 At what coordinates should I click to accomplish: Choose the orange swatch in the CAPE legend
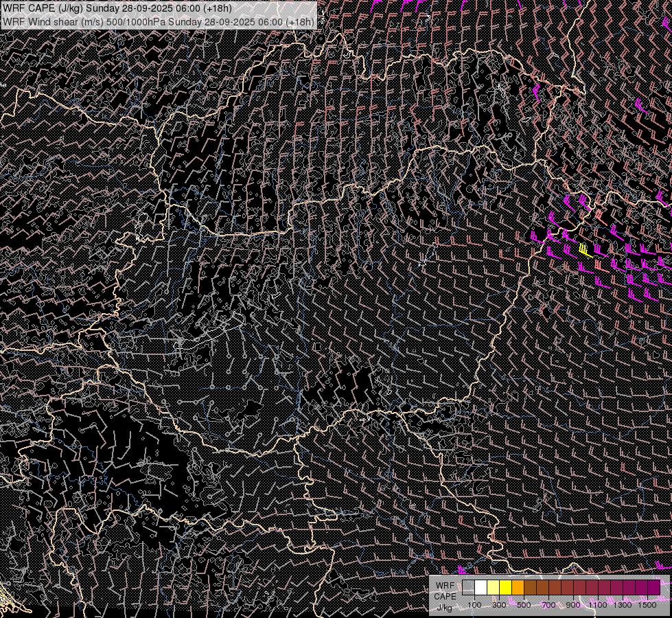pyautogui.click(x=518, y=587)
